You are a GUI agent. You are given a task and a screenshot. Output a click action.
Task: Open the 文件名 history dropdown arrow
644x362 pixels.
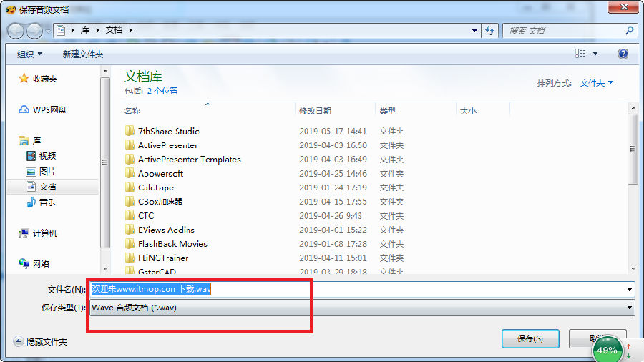tap(629, 289)
